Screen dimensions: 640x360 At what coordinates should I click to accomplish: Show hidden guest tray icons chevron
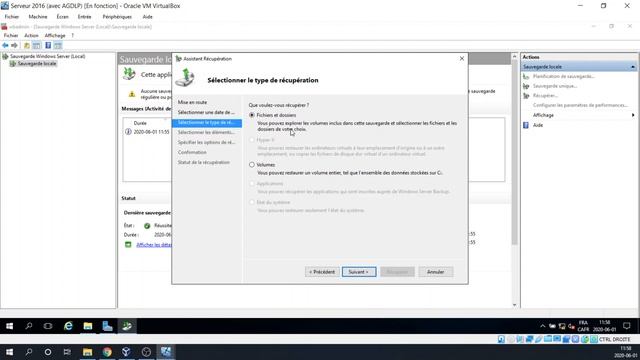[542, 326]
